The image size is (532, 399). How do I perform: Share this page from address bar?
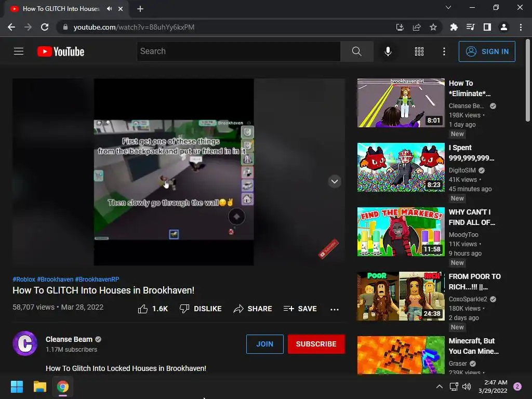(x=417, y=27)
